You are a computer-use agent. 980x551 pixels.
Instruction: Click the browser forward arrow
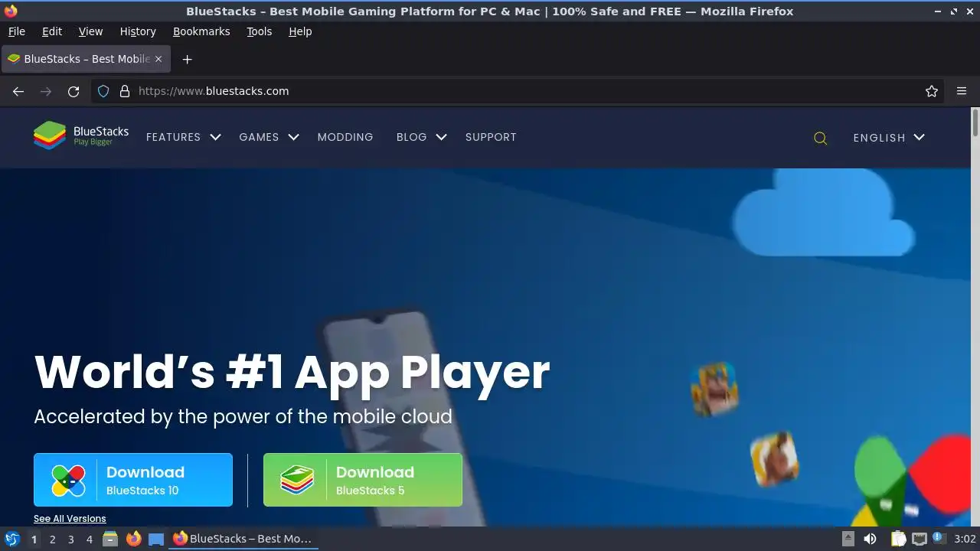(46, 91)
